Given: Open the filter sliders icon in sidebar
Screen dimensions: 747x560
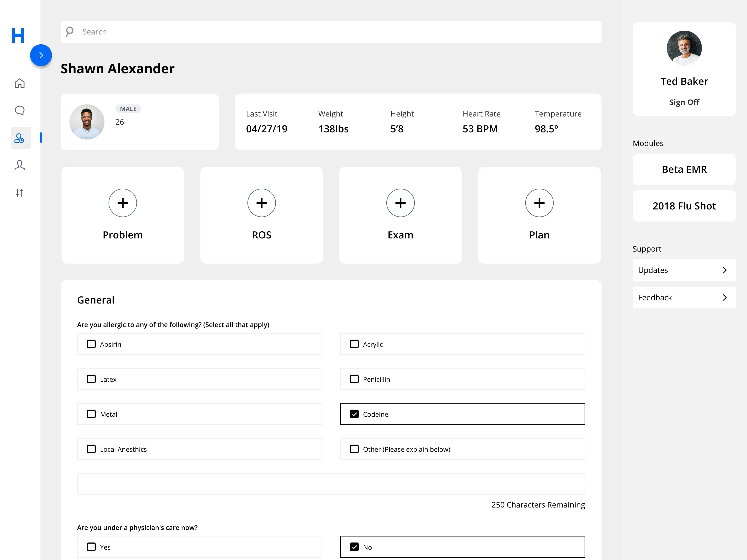Looking at the screenshot, I should 20,192.
